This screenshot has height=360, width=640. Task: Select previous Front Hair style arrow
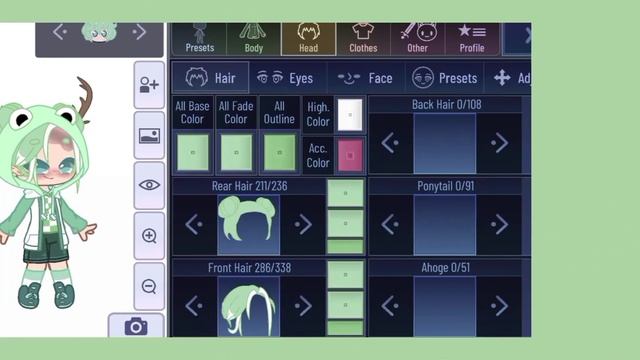click(x=195, y=306)
